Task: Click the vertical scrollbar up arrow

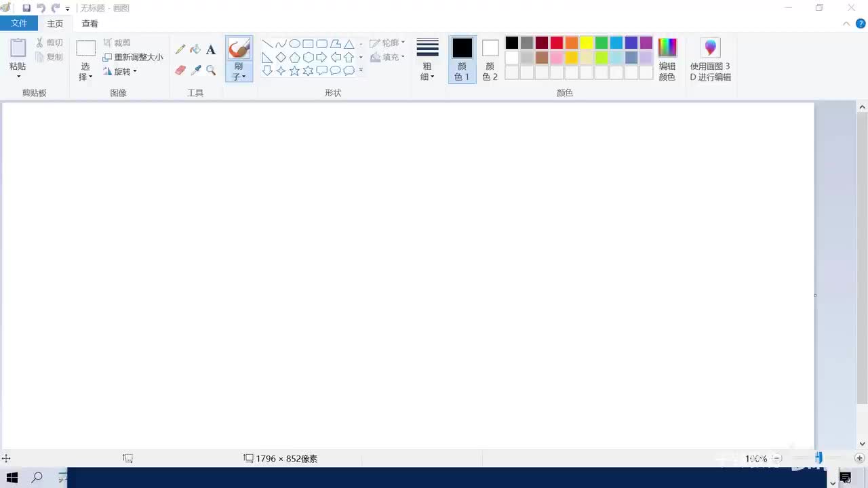Action: [x=863, y=107]
